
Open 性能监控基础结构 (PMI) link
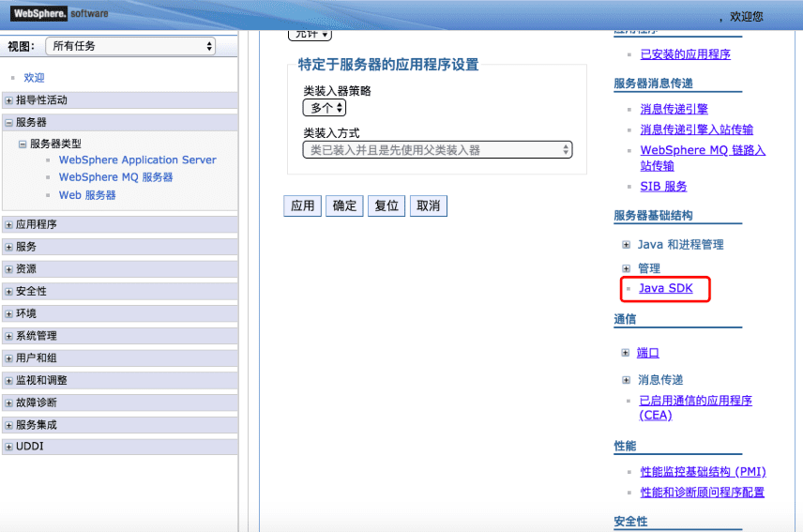tap(704, 472)
